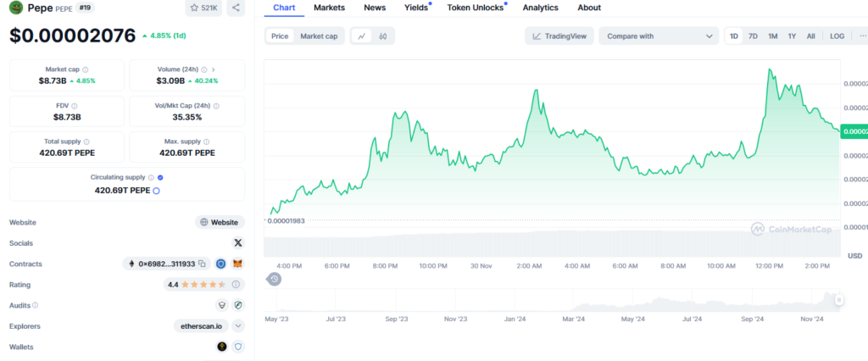Click the Pepe coin logo icon
The height and width of the screenshot is (361, 868).
pos(16,8)
